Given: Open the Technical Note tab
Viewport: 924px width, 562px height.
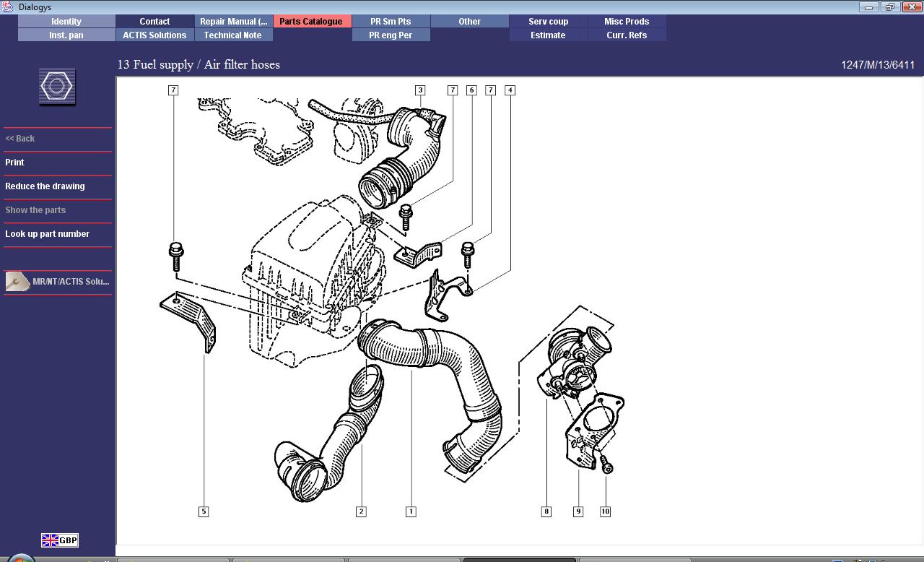Looking at the screenshot, I should [232, 35].
